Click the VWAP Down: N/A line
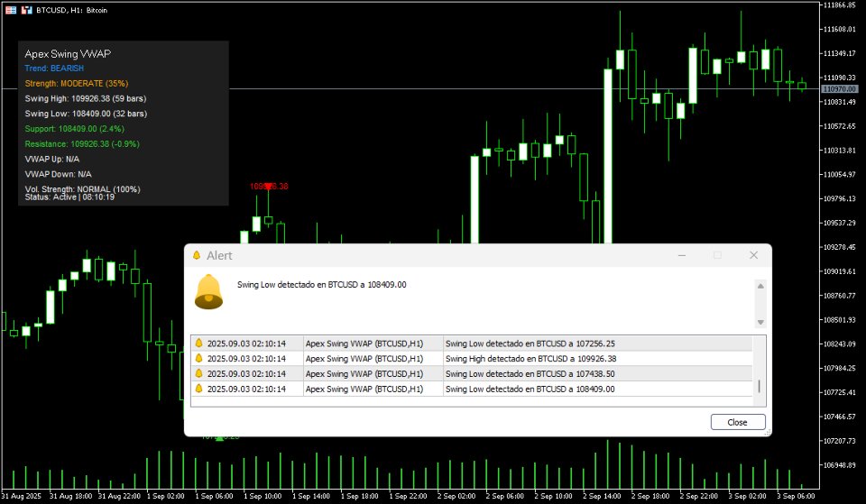This screenshot has width=866, height=504. tap(58, 174)
